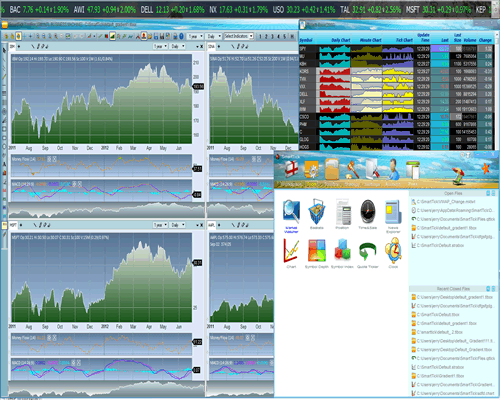Close the MSFT chart panel with its X
The image size is (500, 400).
[x=201, y=225]
